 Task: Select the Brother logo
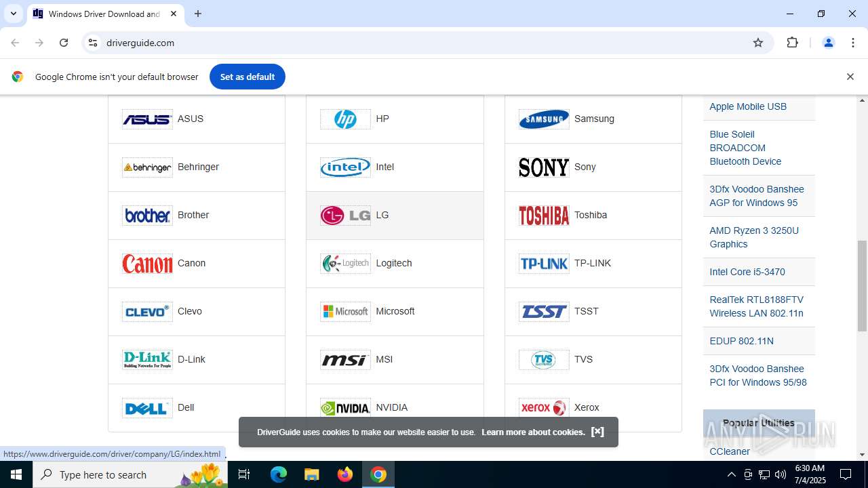tap(147, 216)
